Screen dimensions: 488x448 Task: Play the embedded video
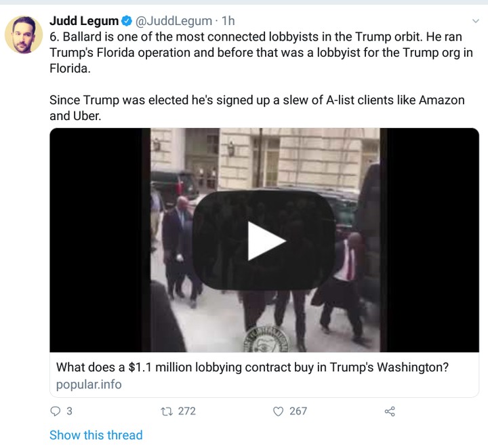pos(264,241)
